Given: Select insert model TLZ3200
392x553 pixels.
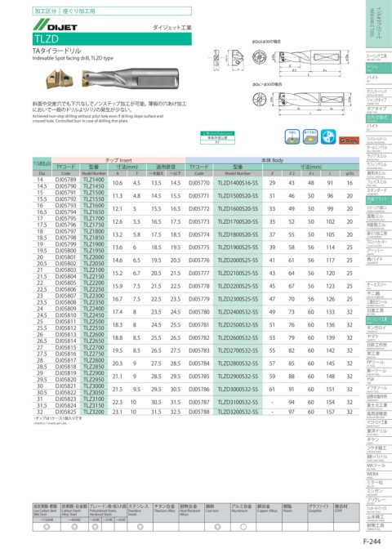Looking at the screenshot, I should [94, 412].
